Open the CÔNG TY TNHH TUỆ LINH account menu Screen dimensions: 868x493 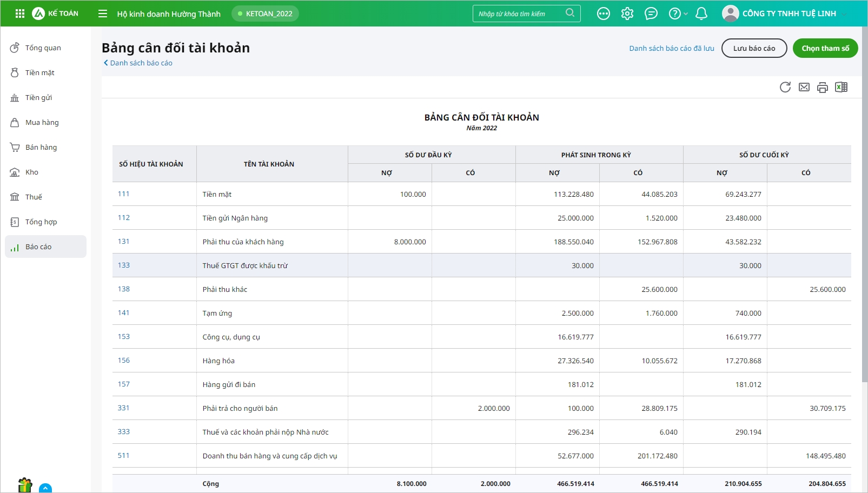tap(789, 14)
